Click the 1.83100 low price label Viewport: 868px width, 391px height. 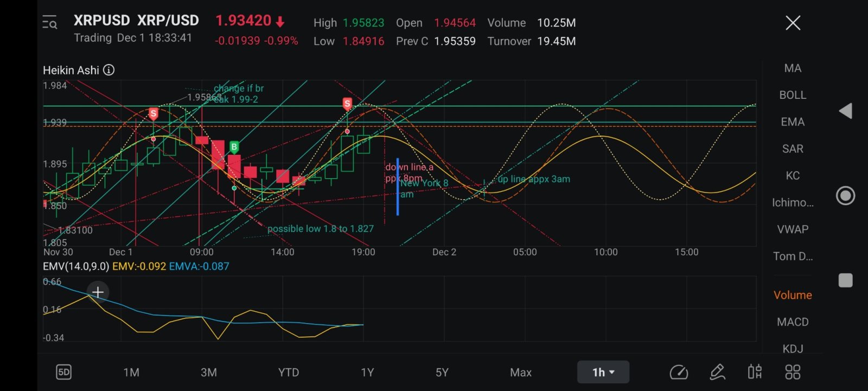coord(75,230)
